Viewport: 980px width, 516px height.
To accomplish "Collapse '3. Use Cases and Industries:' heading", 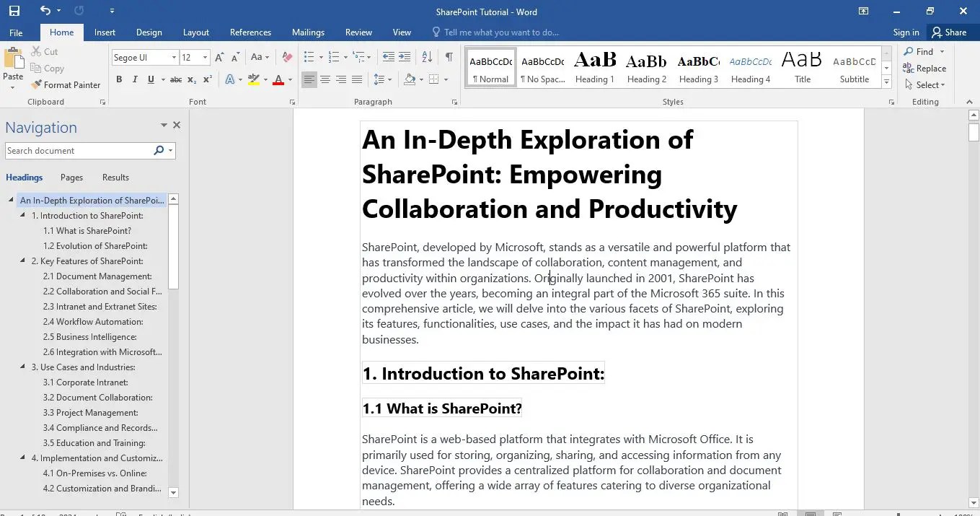I will click(23, 367).
